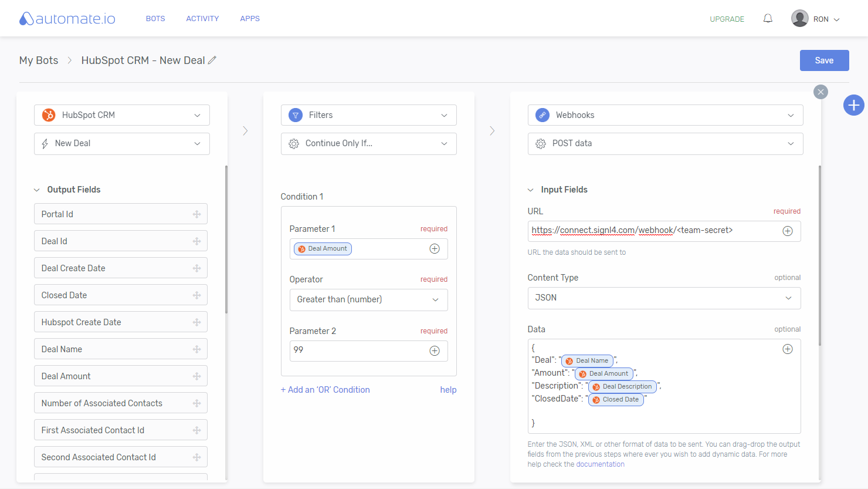Viewport: 868px width, 489px height.
Task: Click the Save button
Action: (x=825, y=60)
